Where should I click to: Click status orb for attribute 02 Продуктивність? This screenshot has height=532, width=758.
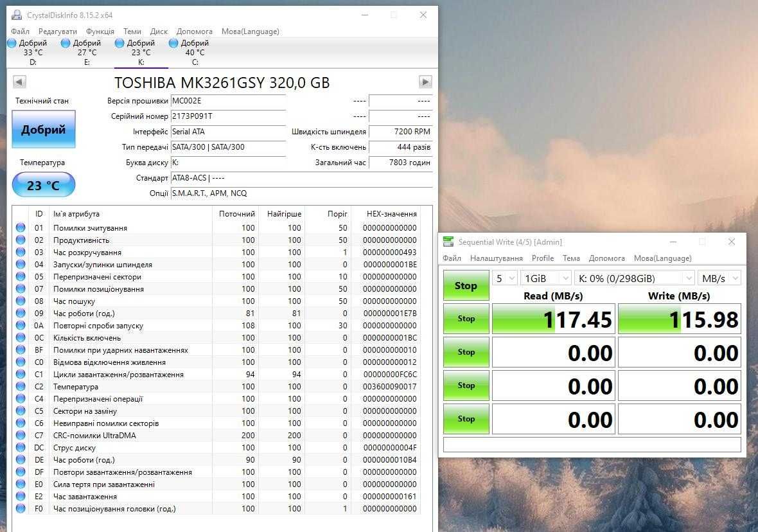[x=21, y=240]
